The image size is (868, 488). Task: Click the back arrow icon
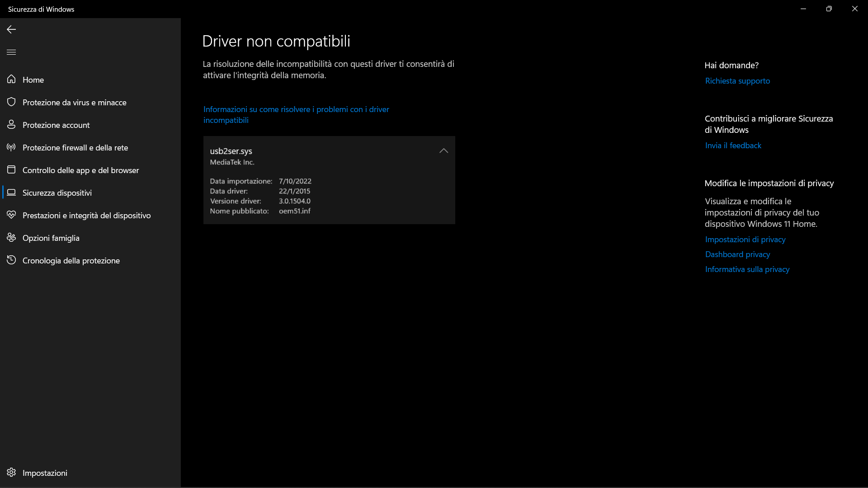11,29
